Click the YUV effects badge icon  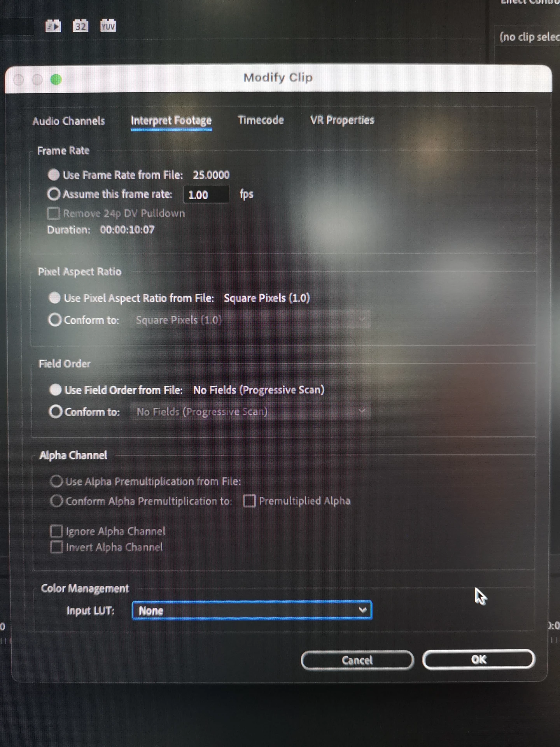pyautogui.click(x=108, y=26)
